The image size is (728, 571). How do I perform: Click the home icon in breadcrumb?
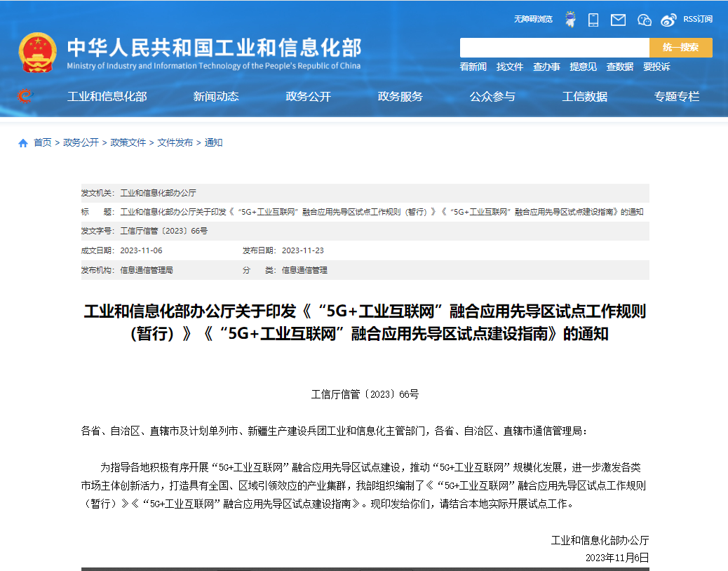click(x=23, y=143)
